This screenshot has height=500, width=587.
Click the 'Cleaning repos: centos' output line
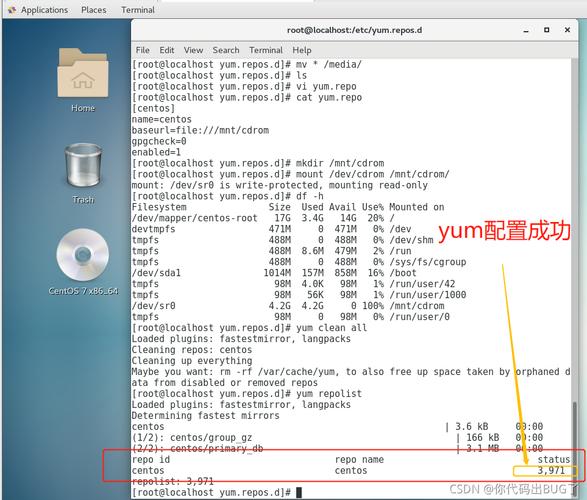coord(192,350)
